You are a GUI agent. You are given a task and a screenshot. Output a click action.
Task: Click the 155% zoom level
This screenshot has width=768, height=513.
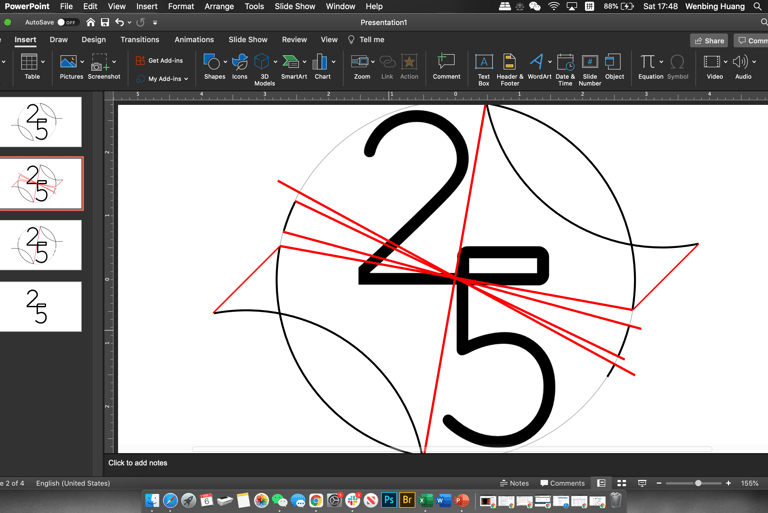[x=749, y=483]
